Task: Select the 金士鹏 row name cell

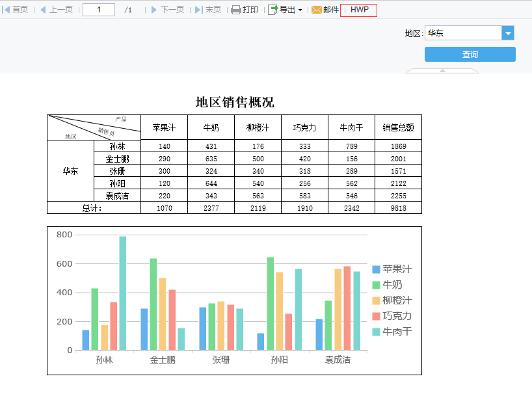Action: (118, 159)
